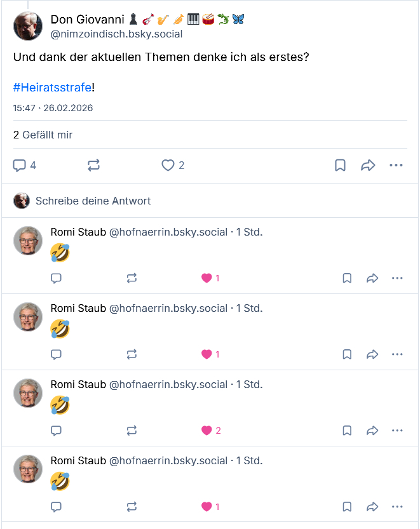This screenshot has height=529, width=420.
Task: Click 'Schreibe deine Antwort' reply field
Action: pos(93,201)
